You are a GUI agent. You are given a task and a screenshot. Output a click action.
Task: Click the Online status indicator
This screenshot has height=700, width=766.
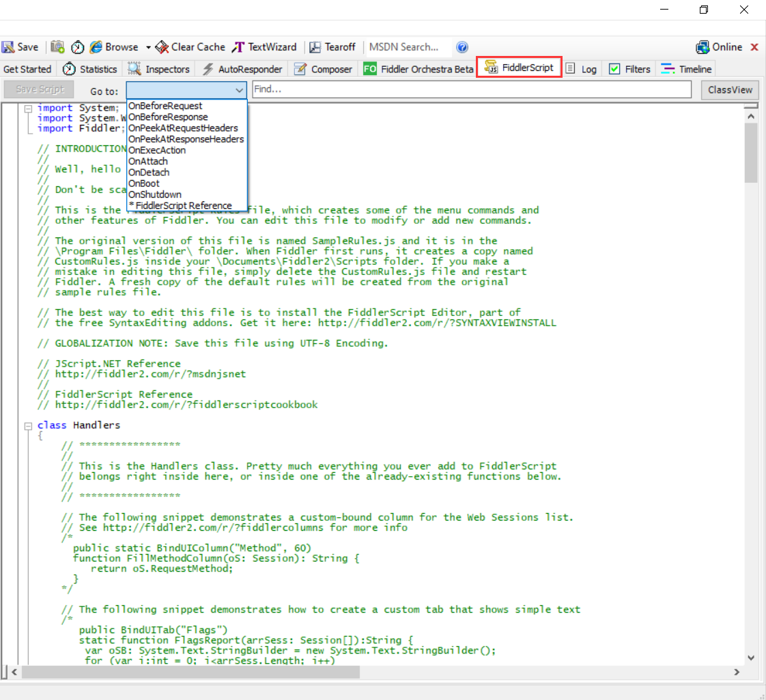719,47
